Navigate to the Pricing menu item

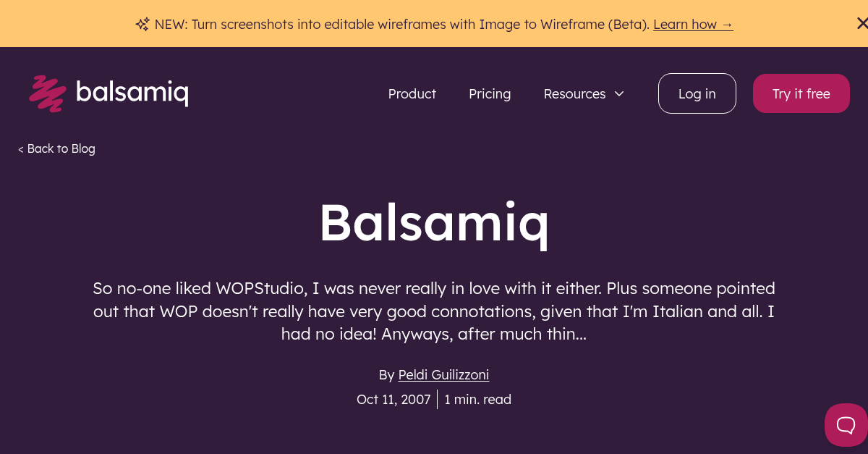click(490, 93)
